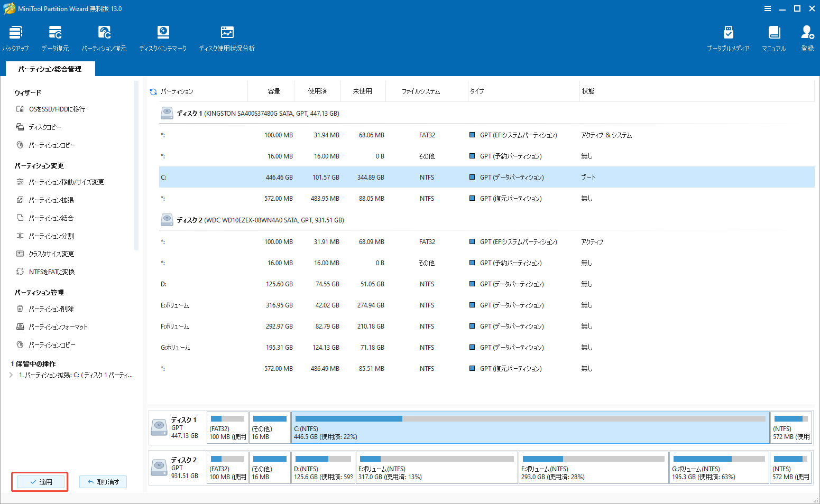Select NTFSをFATに変換 in the sidebar
Screen dimensions: 820x504
[53, 272]
